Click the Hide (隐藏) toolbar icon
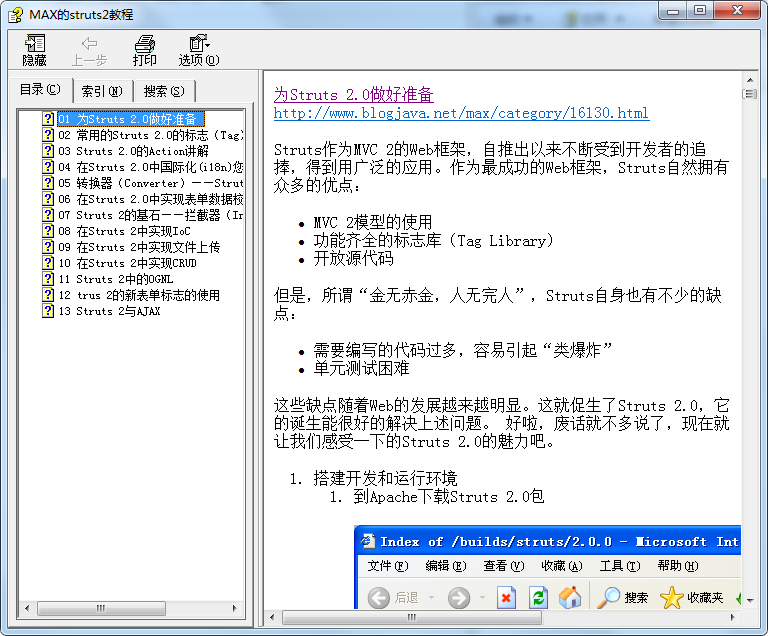This screenshot has width=768, height=636. tap(35, 50)
